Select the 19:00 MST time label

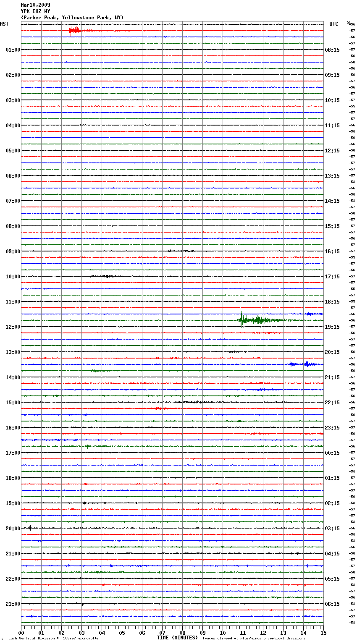coord(13,503)
